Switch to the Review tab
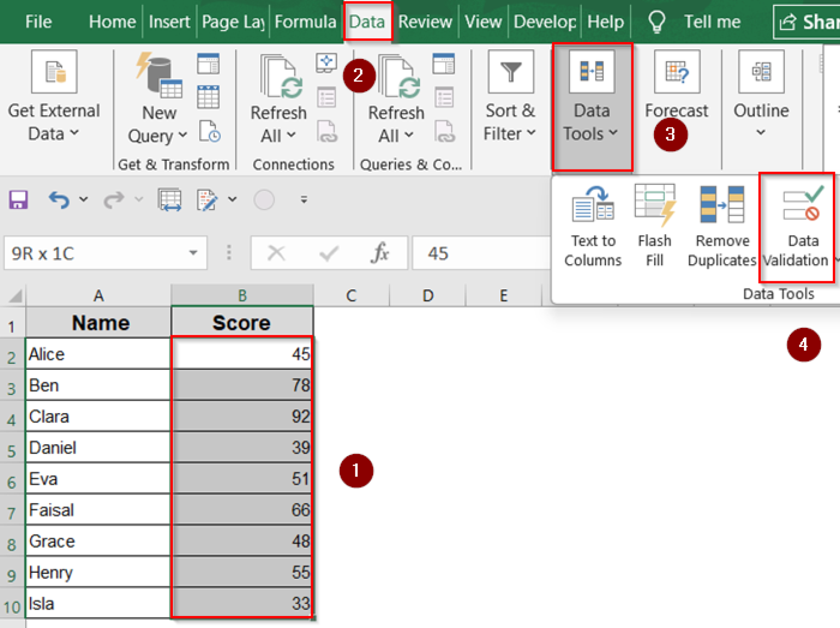Screen dimensions: 840x628 [425, 22]
